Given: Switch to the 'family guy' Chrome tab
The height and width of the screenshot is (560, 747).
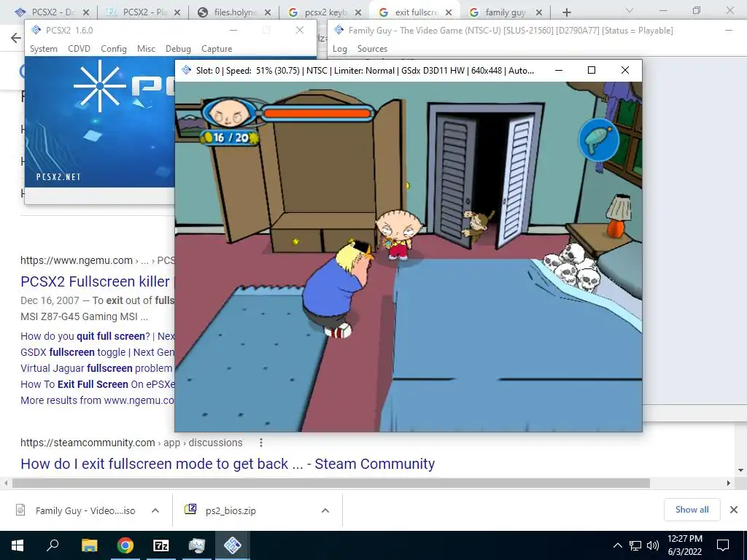Looking at the screenshot, I should click(505, 12).
